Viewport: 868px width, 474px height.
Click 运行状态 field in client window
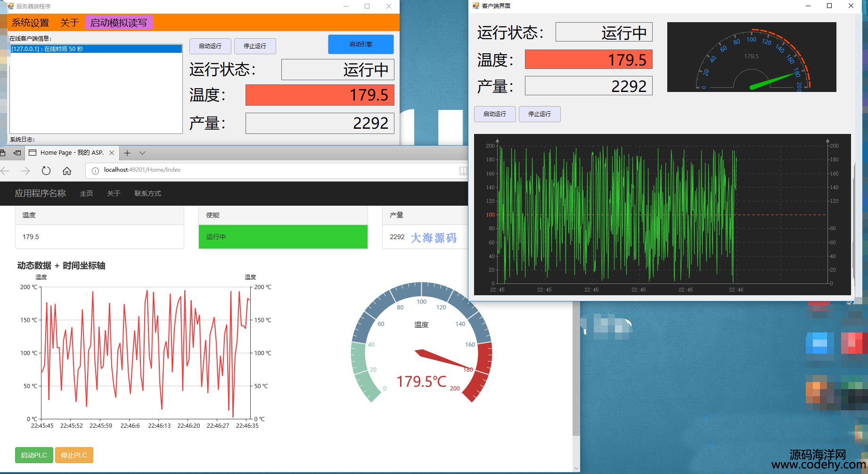coord(604,33)
